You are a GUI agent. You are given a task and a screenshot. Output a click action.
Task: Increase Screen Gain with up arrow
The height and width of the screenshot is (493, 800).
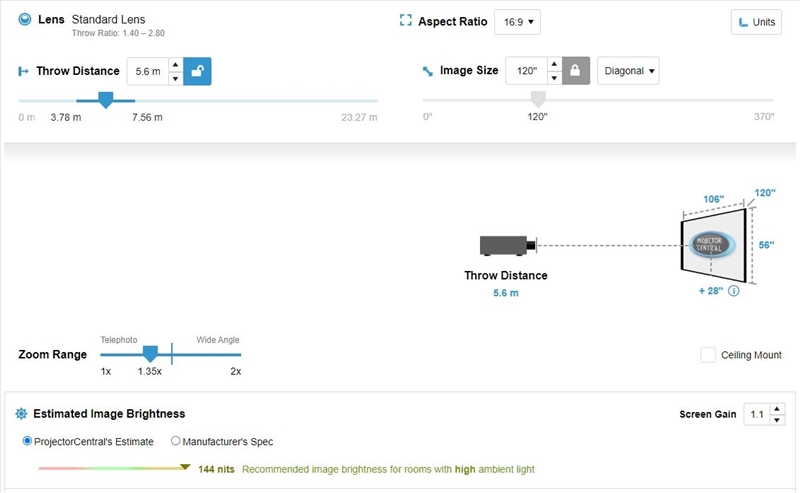(777, 409)
